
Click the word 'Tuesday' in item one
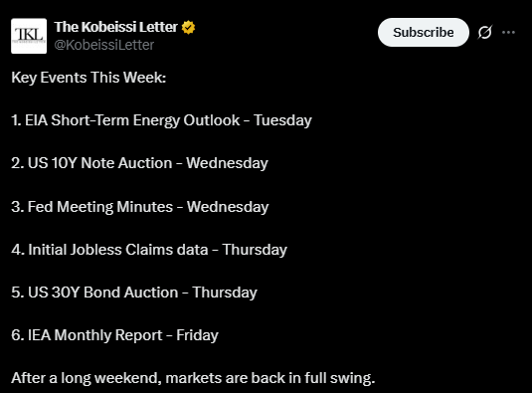pyautogui.click(x=282, y=120)
